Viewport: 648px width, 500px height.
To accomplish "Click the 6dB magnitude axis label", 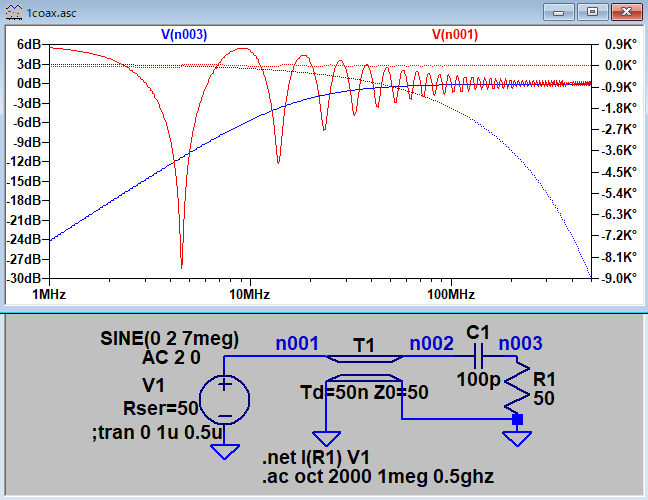I will (29, 44).
